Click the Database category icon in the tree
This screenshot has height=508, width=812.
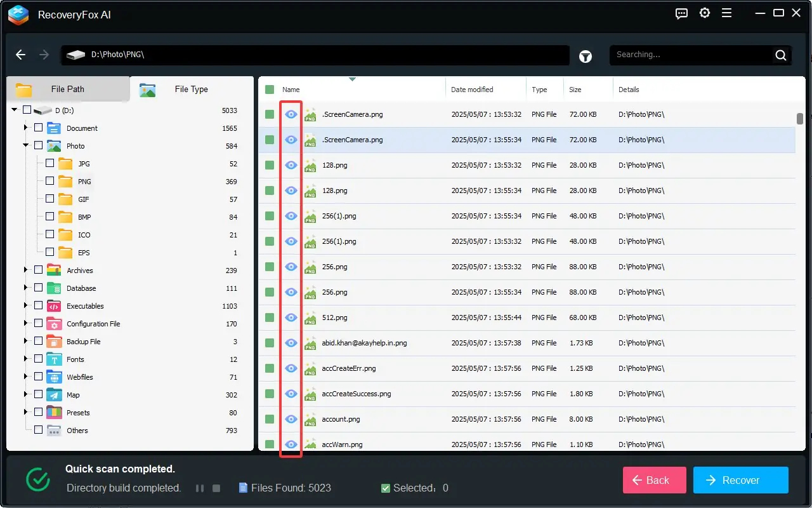54,288
